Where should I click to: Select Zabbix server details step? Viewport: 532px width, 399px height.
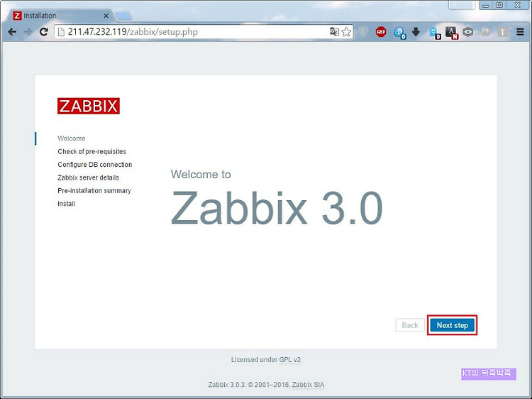(88, 177)
